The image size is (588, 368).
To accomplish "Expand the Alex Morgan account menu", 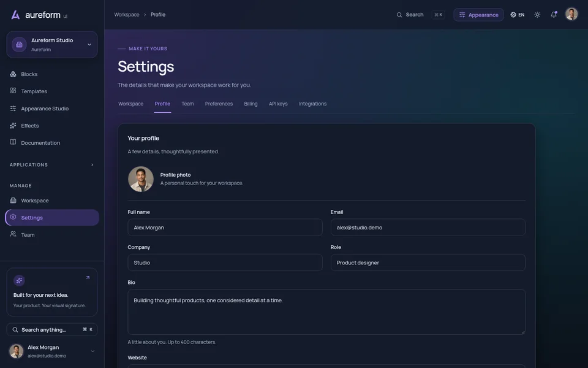I will (92, 351).
